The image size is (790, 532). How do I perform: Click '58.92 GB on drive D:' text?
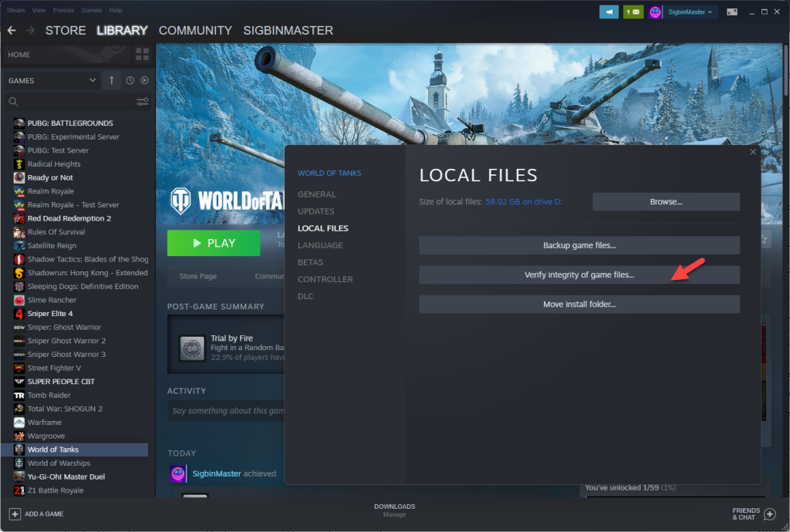pyautogui.click(x=524, y=202)
